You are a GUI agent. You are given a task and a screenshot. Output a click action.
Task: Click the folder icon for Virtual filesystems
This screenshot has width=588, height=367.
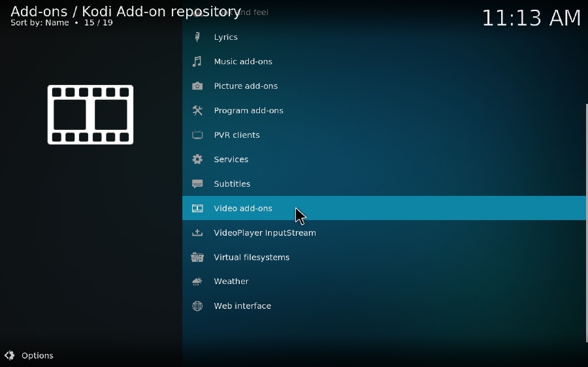click(197, 257)
